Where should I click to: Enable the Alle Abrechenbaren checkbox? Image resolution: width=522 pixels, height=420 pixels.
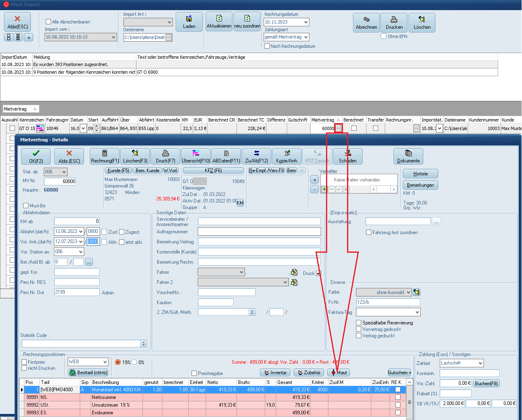click(49, 22)
